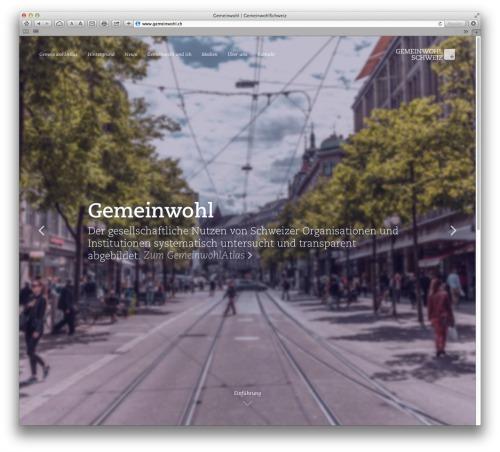This screenshot has width=500, height=452.
Task: Click the print toolbar icon
Action: 104,24
